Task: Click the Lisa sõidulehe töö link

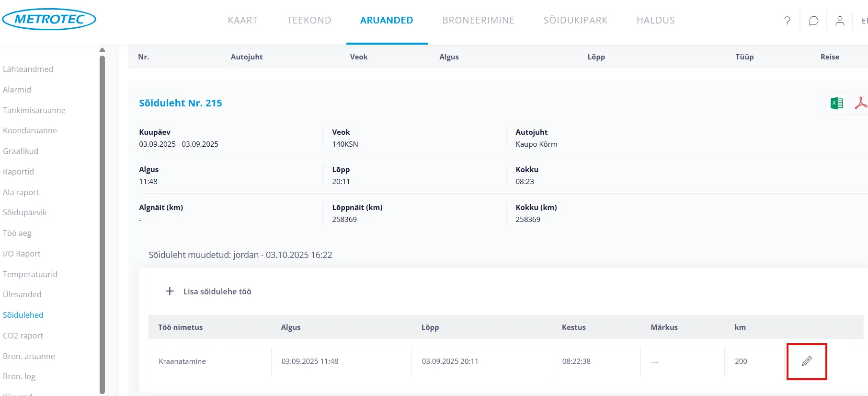Action: [217, 291]
